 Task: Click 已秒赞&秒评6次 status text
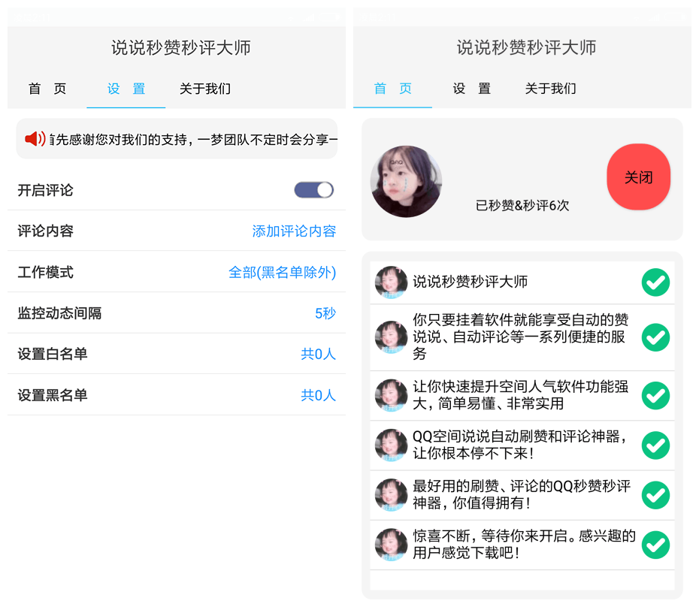tap(522, 205)
